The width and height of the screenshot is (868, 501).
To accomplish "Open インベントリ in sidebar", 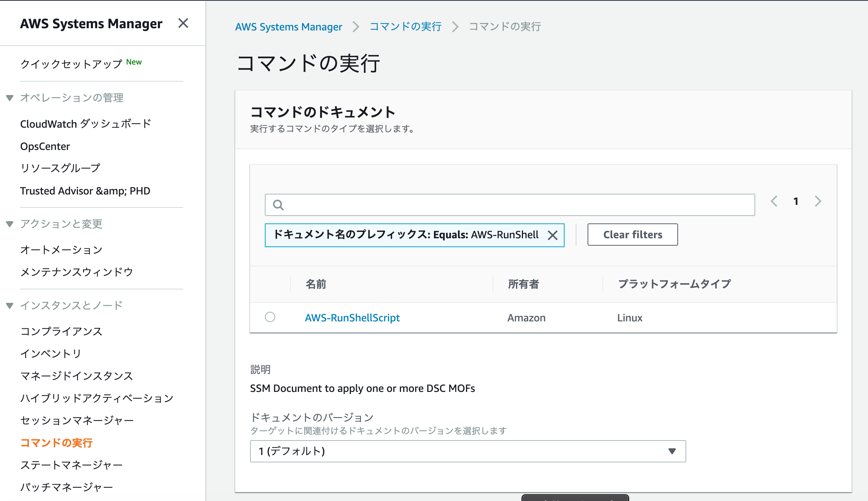I will point(51,354).
